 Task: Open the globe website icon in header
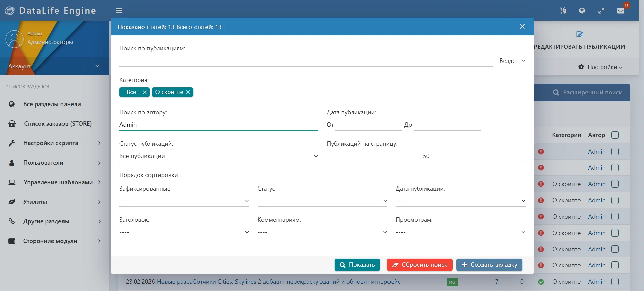582,11
